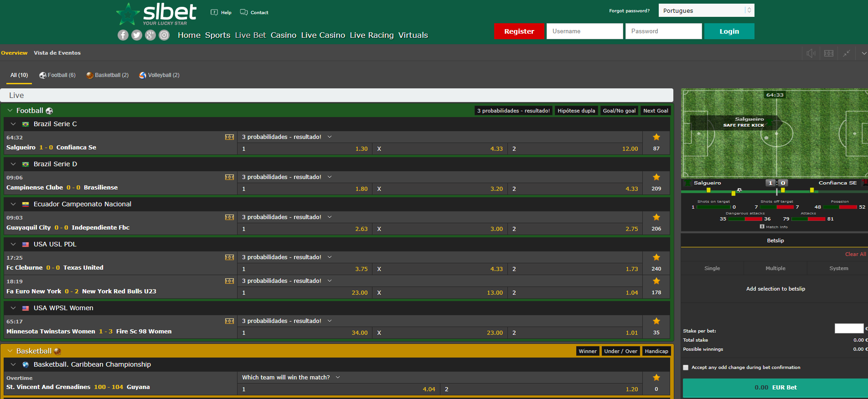Screen dimensions: 868x399
Task: Go to the Sports menu item
Action: [x=217, y=35]
